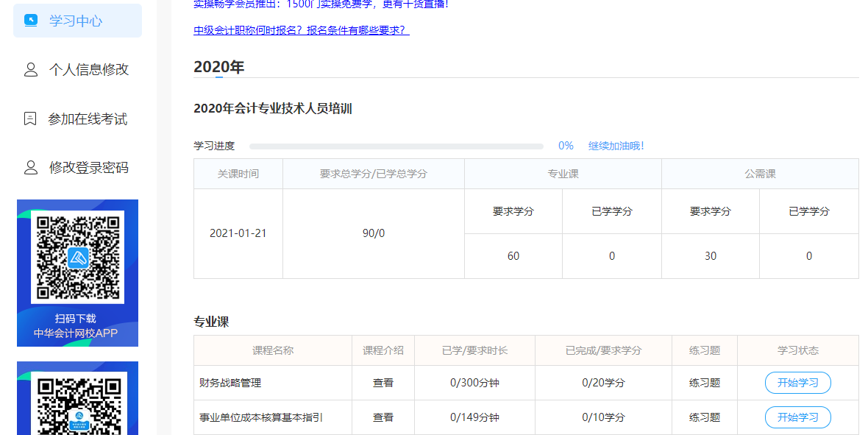Click the 课程名称 column header
The width and height of the screenshot is (868, 435).
point(273,351)
